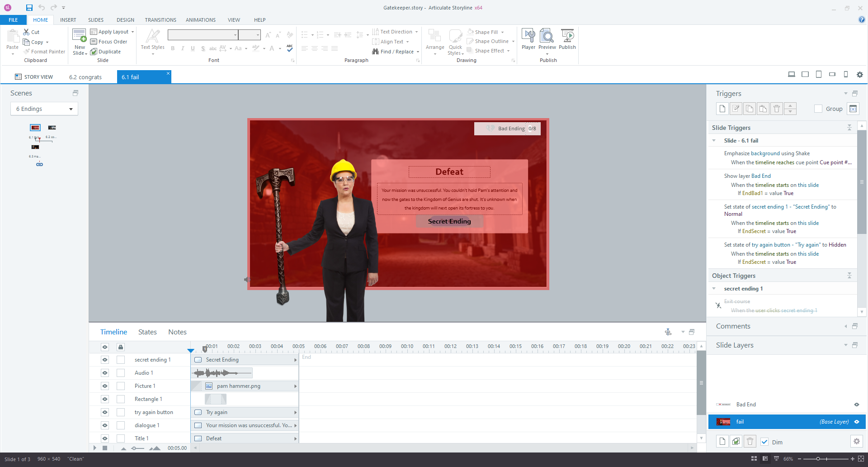Uncheck the Dim checkbox
Viewport: 868px width, 467px height.
pos(764,442)
